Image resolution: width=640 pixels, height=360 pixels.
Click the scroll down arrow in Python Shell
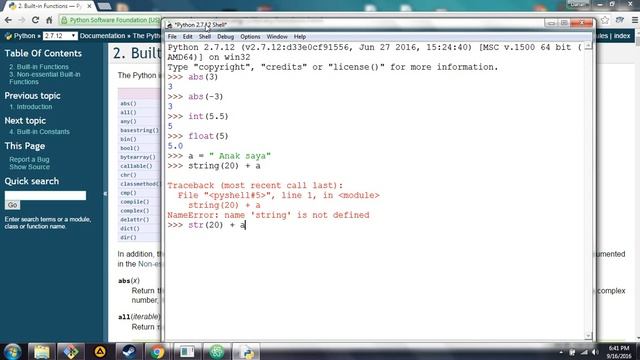click(588, 336)
